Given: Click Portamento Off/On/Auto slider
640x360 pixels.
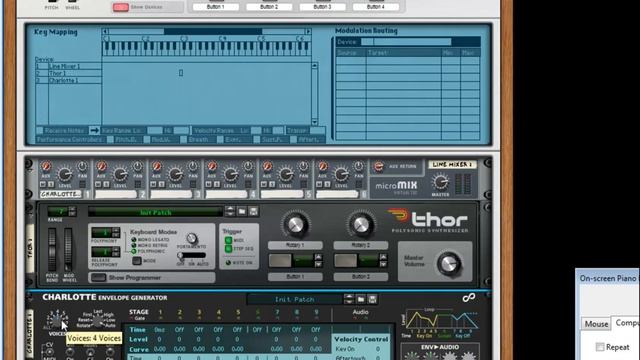Looking at the screenshot, I should [192, 256].
